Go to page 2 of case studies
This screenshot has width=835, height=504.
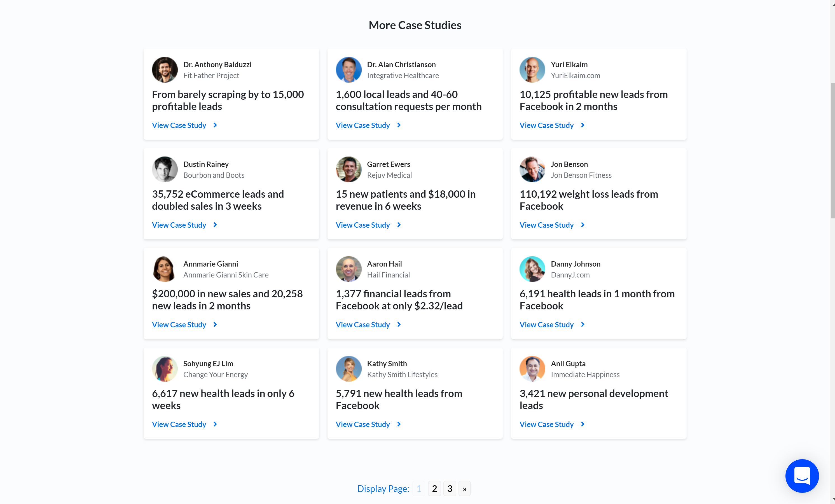(434, 488)
